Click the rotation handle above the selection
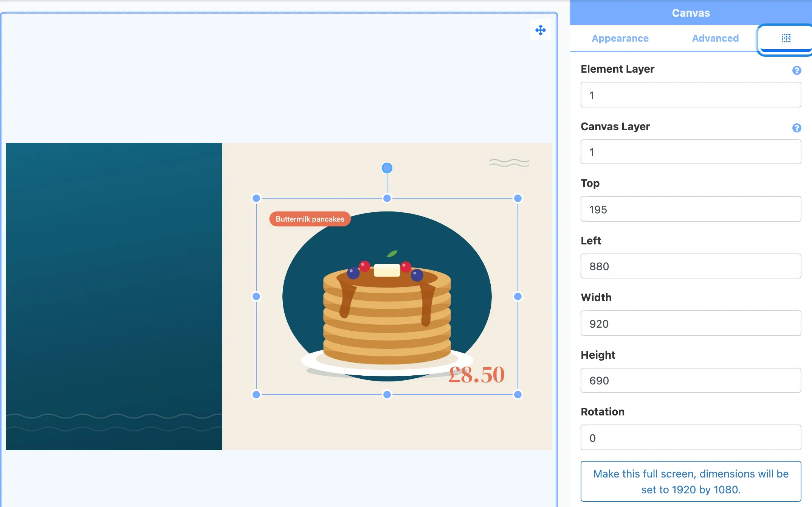Viewport: 812px width, 507px height. tap(387, 168)
